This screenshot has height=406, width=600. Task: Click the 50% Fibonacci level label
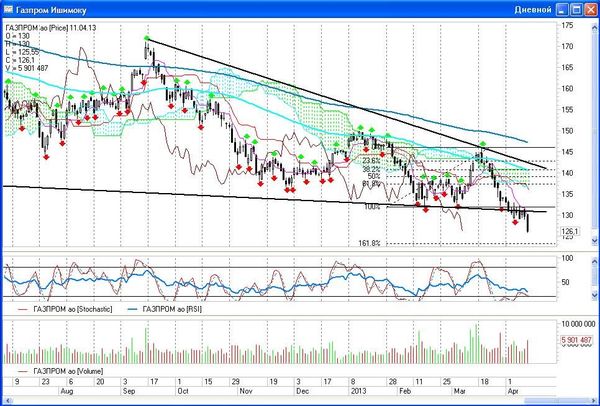coord(374,176)
